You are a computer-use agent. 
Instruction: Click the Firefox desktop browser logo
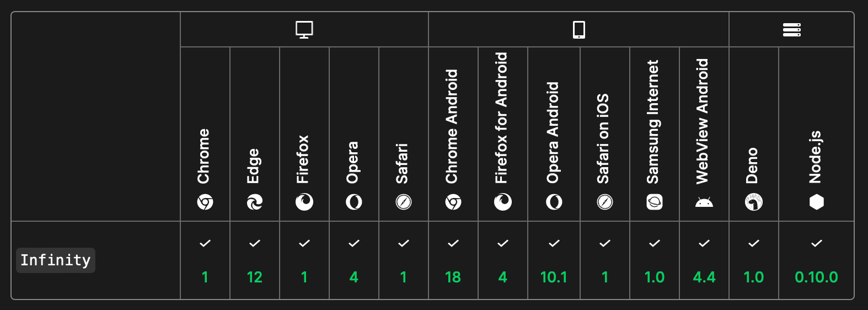304,202
